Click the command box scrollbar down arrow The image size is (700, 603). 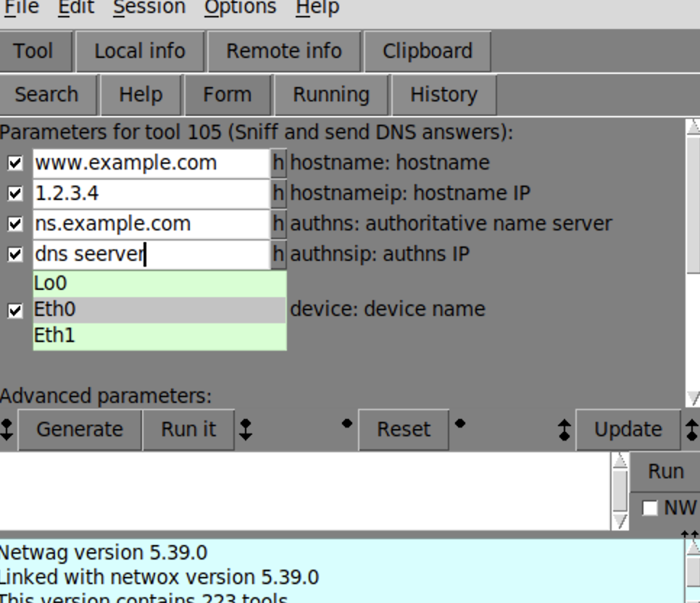(620, 522)
